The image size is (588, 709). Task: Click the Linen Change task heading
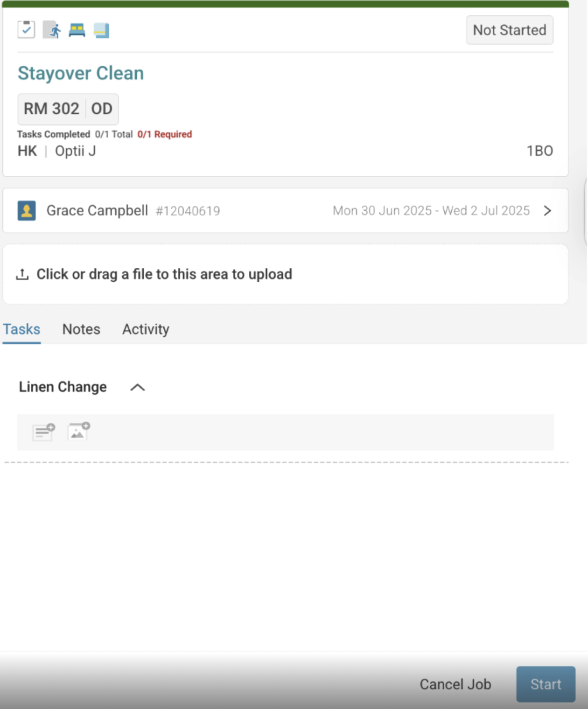pyautogui.click(x=63, y=387)
